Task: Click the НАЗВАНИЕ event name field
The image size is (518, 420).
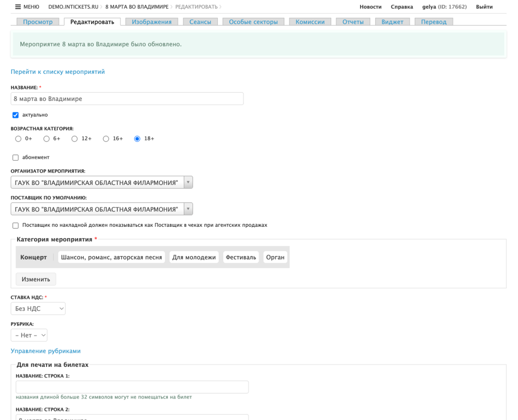Action: tap(127, 99)
